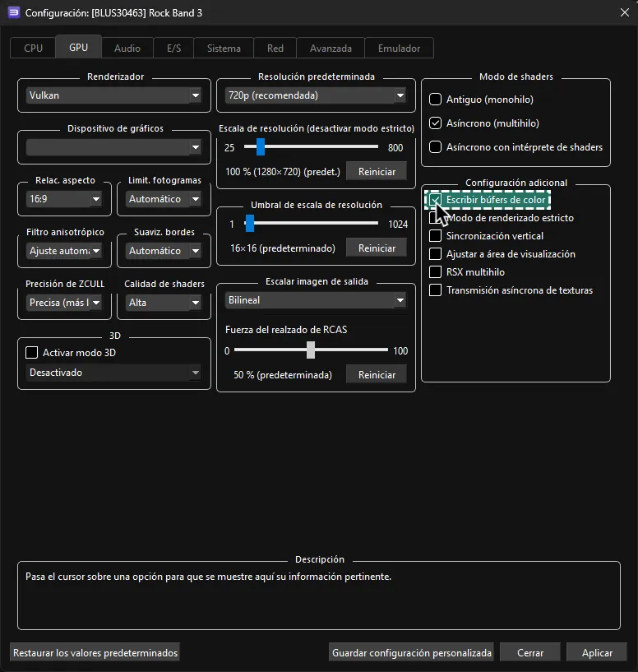
Task: Click the 100 % (1280×720) (predet.) label
Action: tap(283, 172)
